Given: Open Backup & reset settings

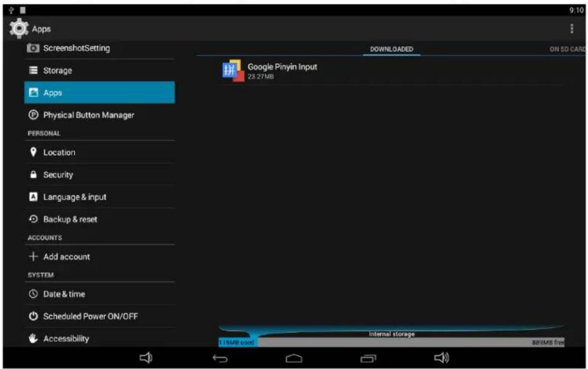Looking at the screenshot, I should pyautogui.click(x=100, y=219).
